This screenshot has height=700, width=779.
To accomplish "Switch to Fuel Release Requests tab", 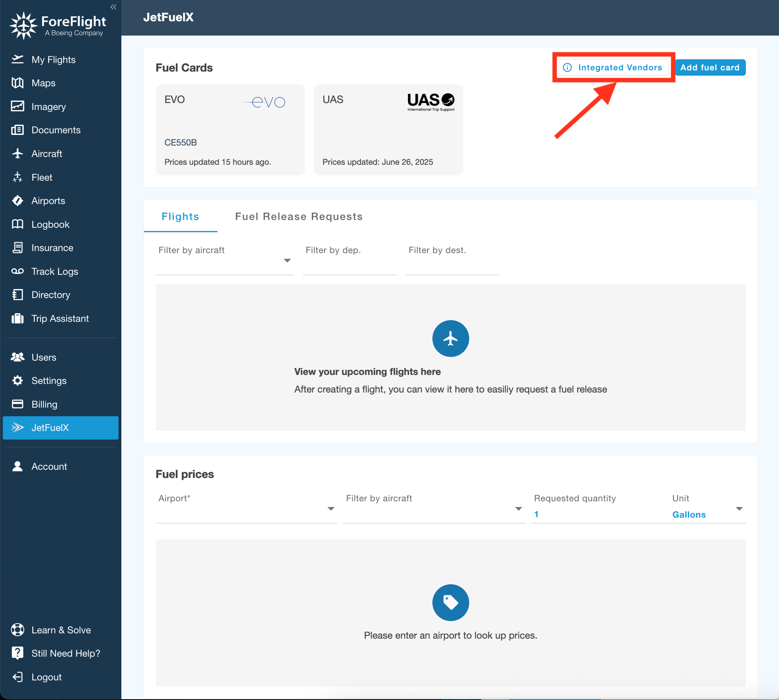I will [299, 216].
